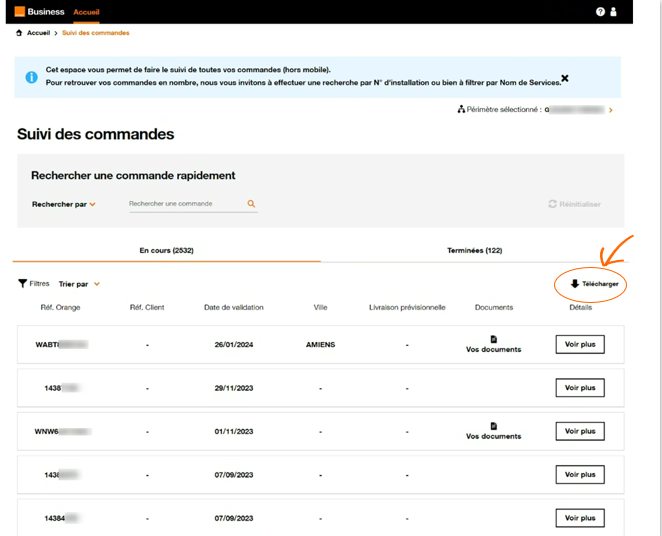Image resolution: width=662 pixels, height=536 pixels.
Task: Click Voir plus for order dated 29/11/2023
Action: coord(580,388)
